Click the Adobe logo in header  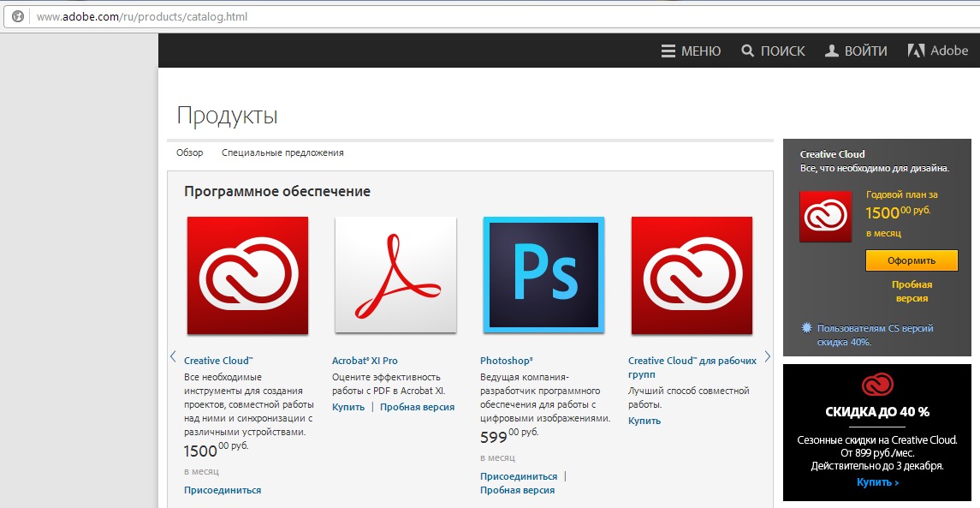pos(917,51)
